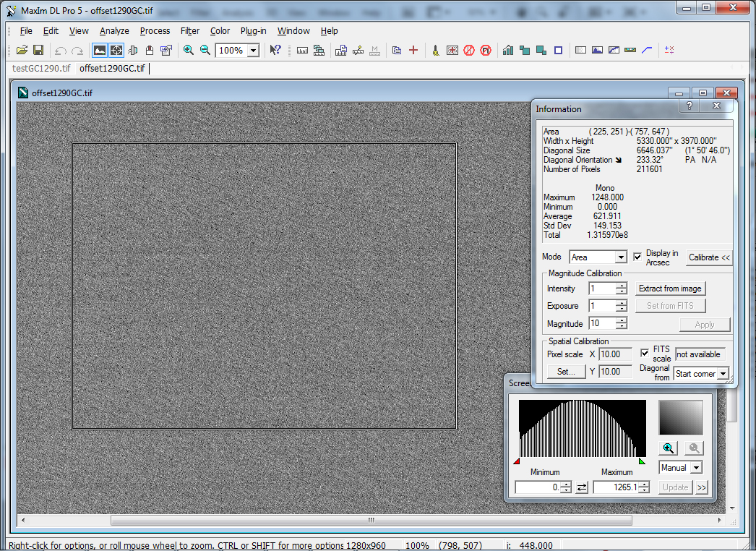Open the Analyze menu
The image size is (756, 551).
tap(114, 31)
